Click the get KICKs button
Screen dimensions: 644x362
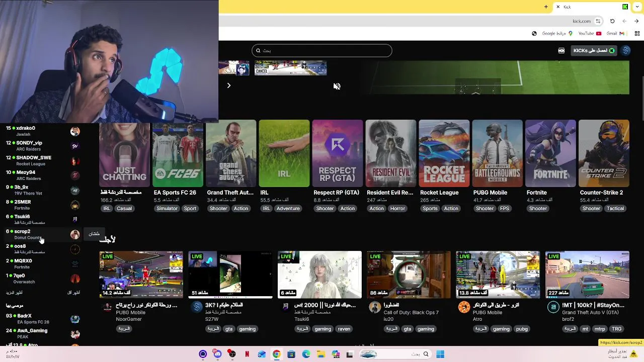tap(594, 50)
